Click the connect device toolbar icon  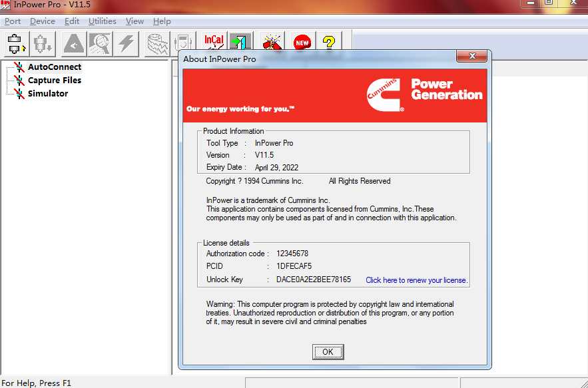click(15, 44)
